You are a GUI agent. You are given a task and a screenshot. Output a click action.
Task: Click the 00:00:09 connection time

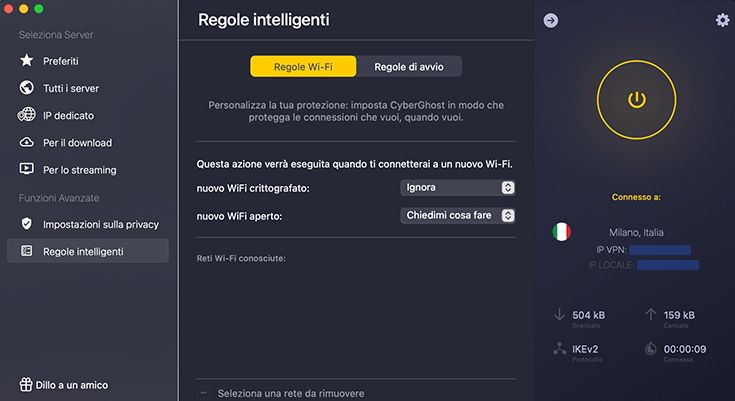(685, 349)
